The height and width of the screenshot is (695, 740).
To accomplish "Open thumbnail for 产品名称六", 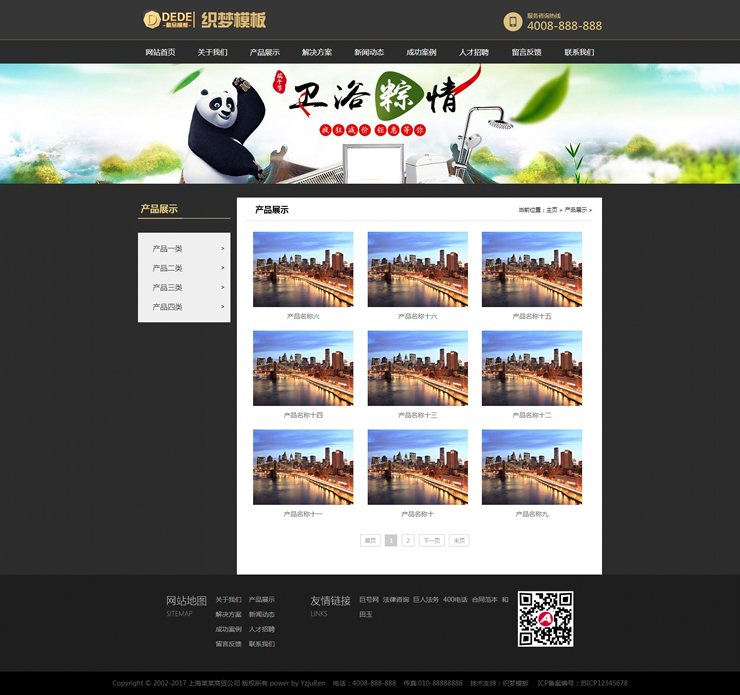I will point(303,269).
